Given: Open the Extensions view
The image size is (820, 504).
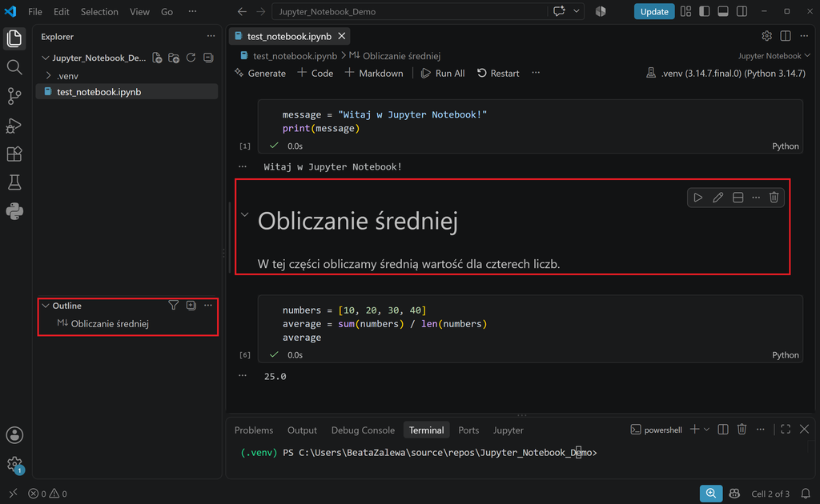Looking at the screenshot, I should click(14, 154).
